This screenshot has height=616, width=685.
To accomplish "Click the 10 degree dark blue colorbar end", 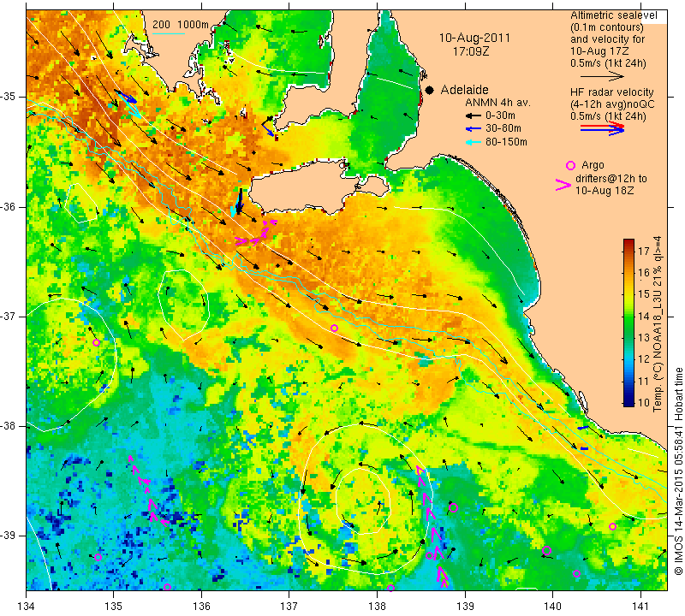I will (628, 402).
